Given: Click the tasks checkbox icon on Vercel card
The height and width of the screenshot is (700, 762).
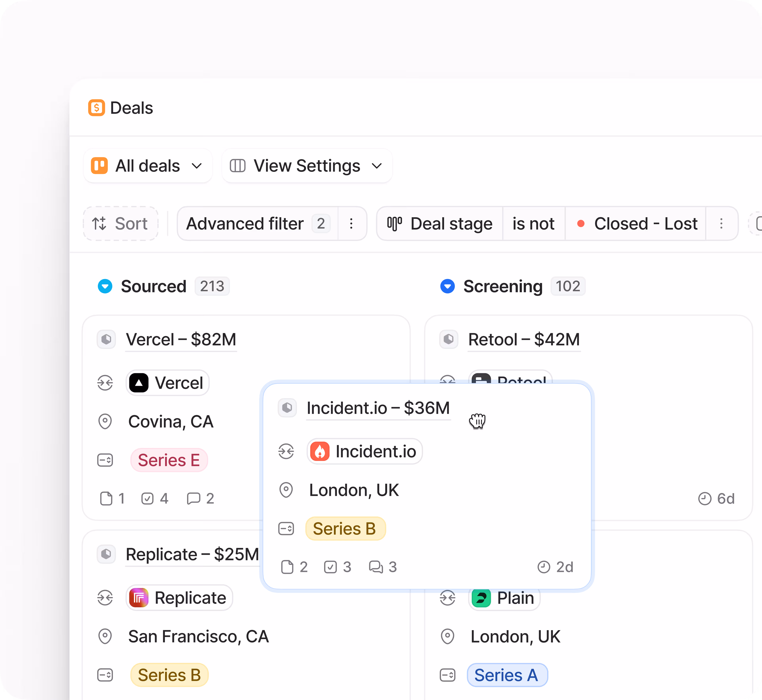Looking at the screenshot, I should [147, 498].
